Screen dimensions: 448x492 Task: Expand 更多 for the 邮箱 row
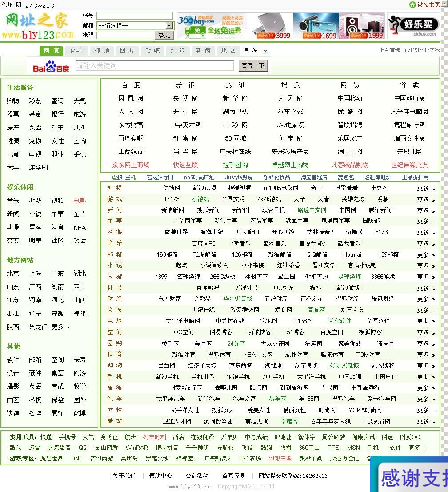point(426,255)
